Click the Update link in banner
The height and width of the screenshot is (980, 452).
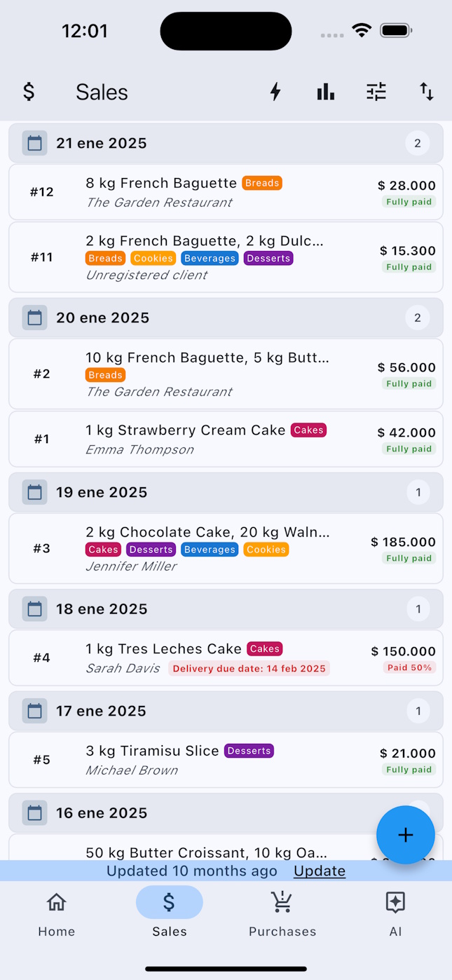[320, 871]
